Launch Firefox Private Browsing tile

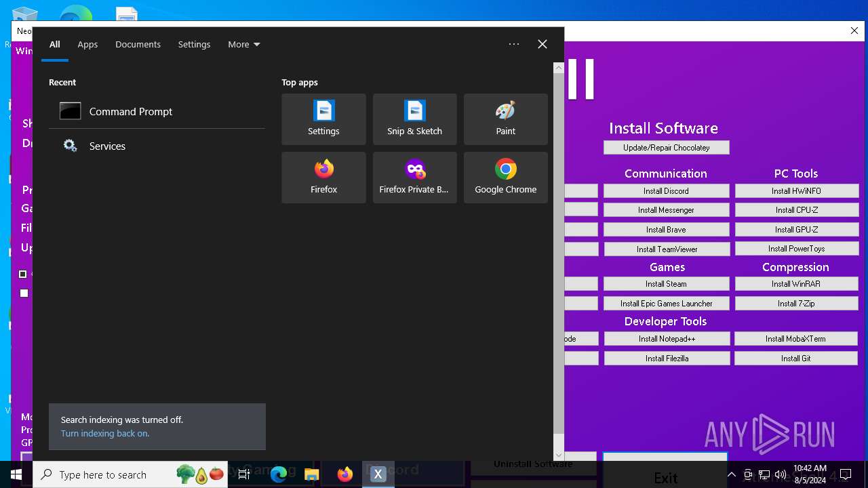[414, 178]
